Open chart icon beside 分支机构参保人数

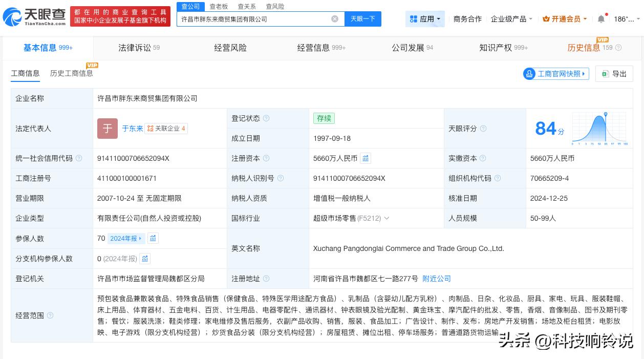click(145, 259)
